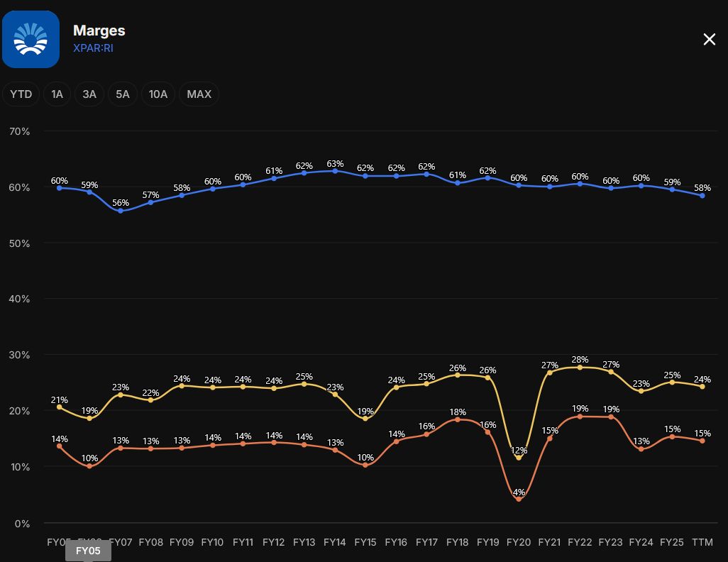
Task: Click the yellow FY05 data point at 21%
Action: click(59, 407)
